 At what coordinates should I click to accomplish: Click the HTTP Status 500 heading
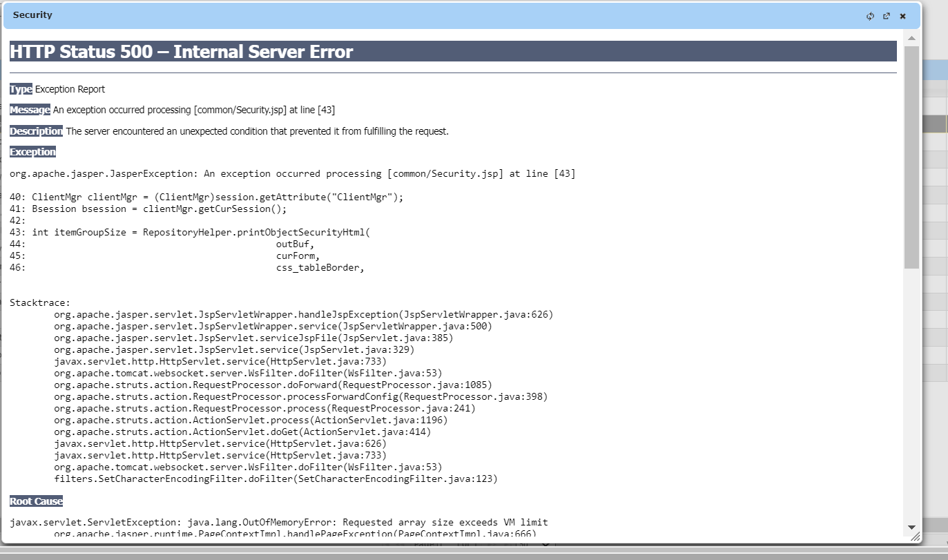[182, 52]
